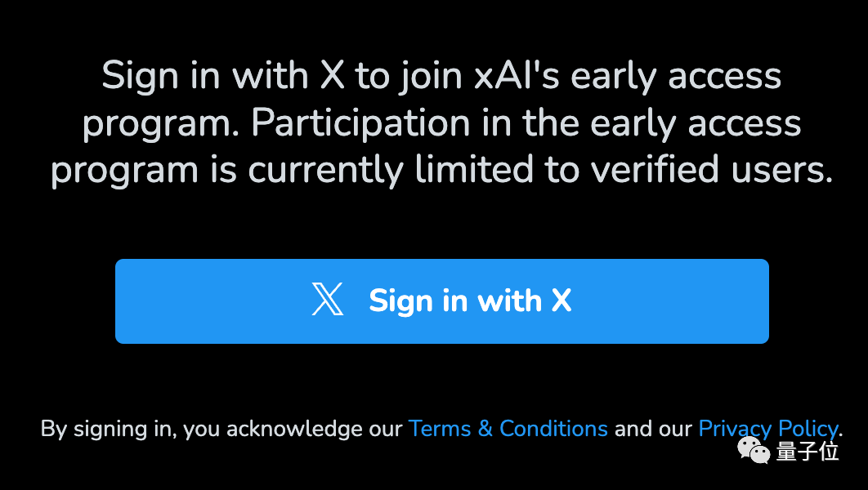Click the WeChat logo watermark icon
Viewport: 868px width, 490px height.
(754, 448)
